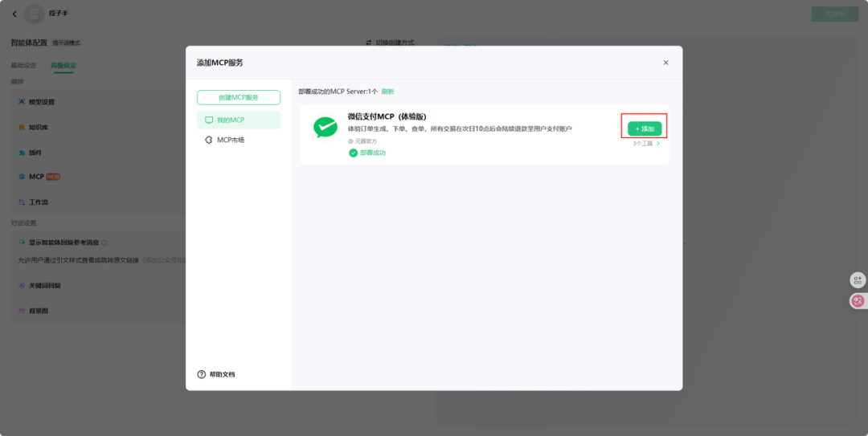Viewport: 868px width, 436px height.
Task: Click the back arrow next to 段子手
Action: (14, 14)
